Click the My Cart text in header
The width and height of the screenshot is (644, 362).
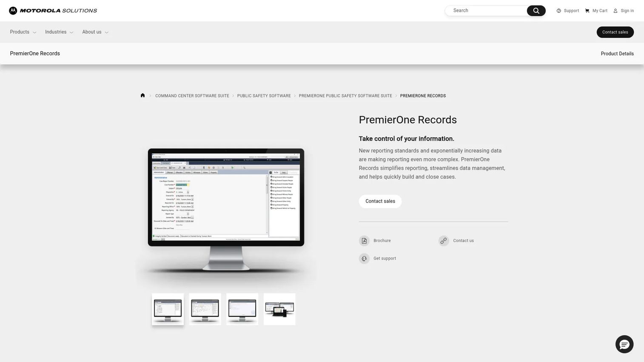(600, 11)
